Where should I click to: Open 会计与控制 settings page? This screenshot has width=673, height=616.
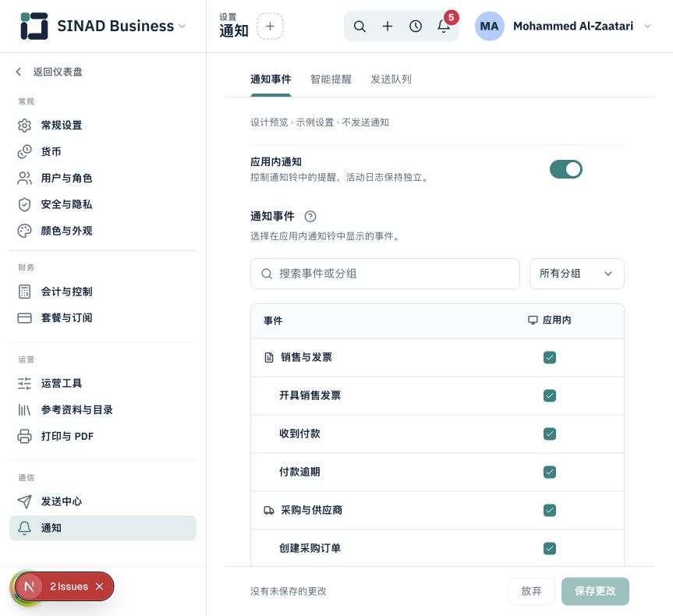point(103,292)
